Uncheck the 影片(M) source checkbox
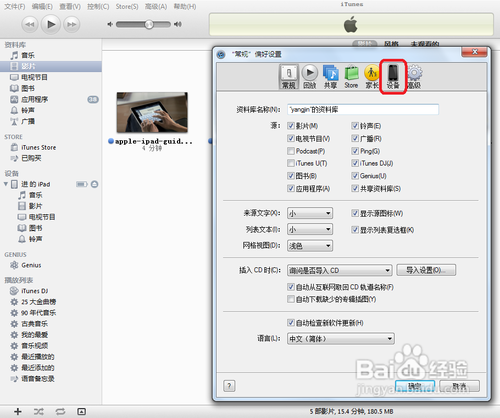500x418 pixels. [x=291, y=126]
